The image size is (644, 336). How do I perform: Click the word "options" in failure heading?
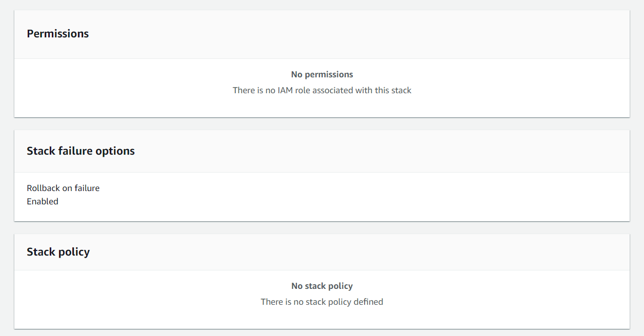coord(117,151)
